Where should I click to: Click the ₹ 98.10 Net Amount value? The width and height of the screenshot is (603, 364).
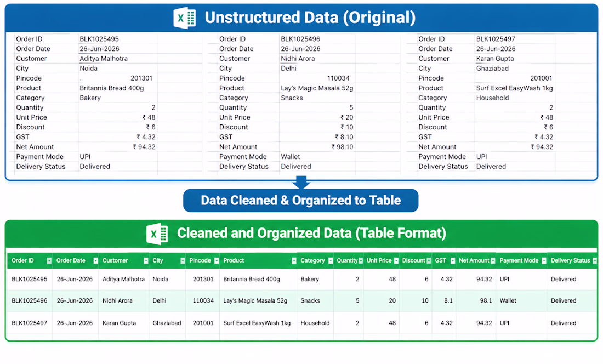342,147
